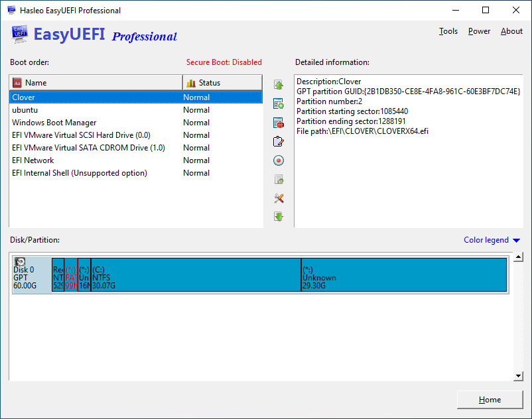Image resolution: width=532 pixels, height=419 pixels.
Task: Sort by Status column header
Action: (x=222, y=83)
